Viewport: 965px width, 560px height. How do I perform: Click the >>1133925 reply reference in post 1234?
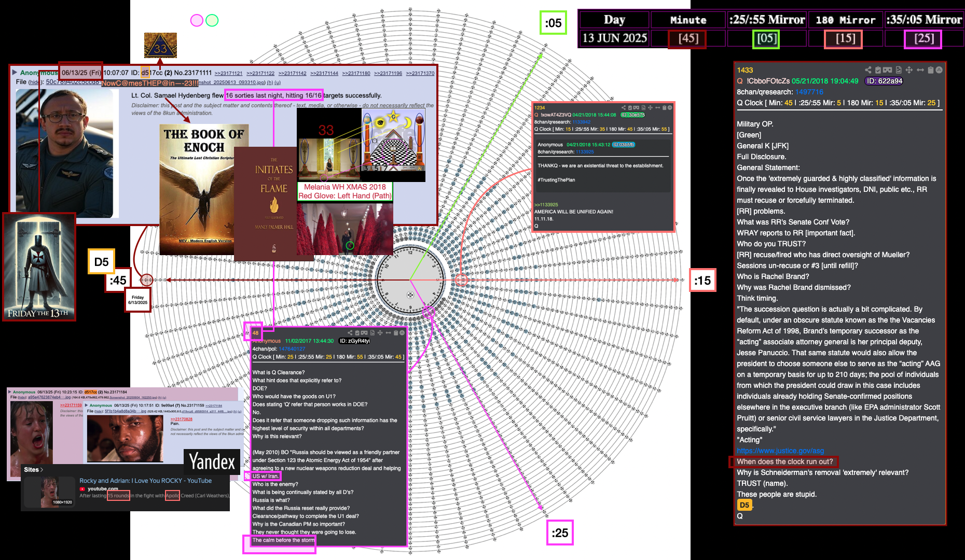point(546,205)
